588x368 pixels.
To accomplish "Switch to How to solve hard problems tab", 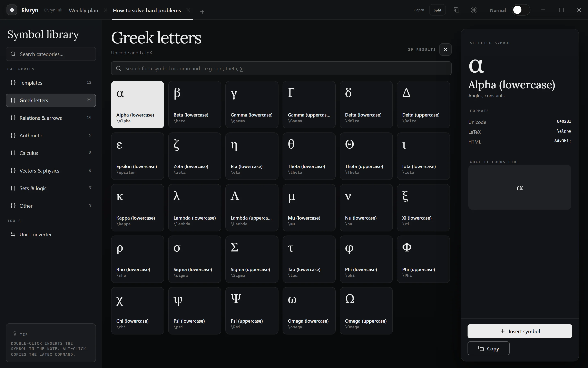I will [x=147, y=10].
